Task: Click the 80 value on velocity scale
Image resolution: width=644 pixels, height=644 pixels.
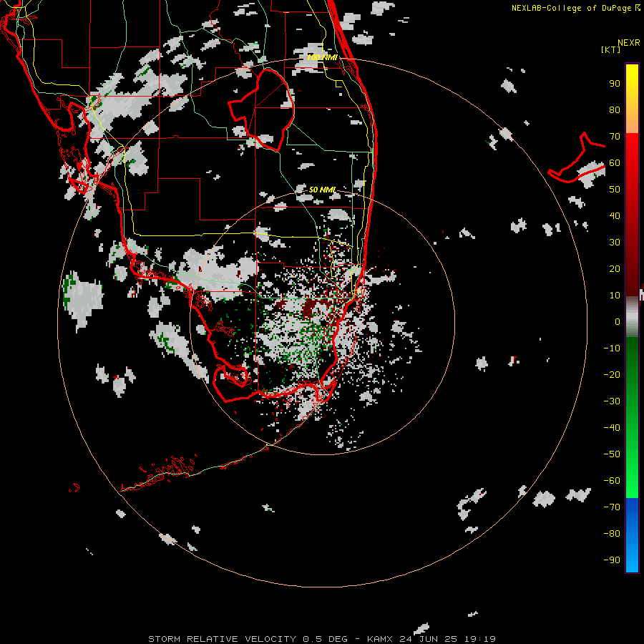Action: point(615,109)
